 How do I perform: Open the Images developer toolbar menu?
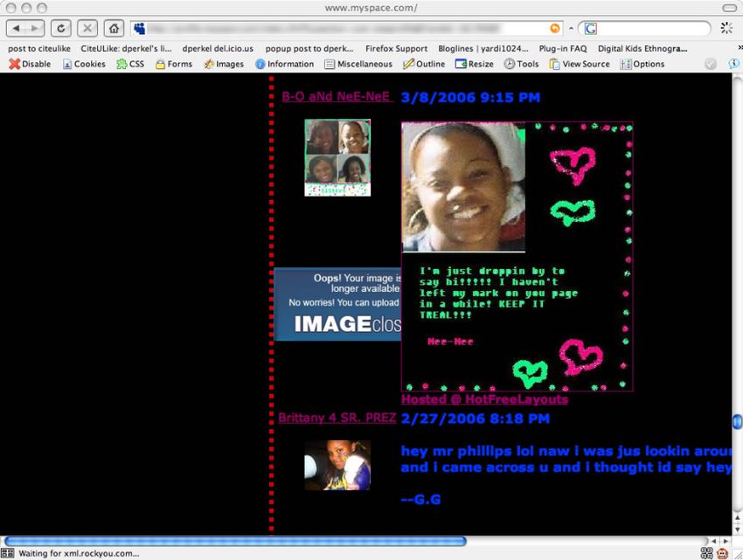tap(224, 64)
